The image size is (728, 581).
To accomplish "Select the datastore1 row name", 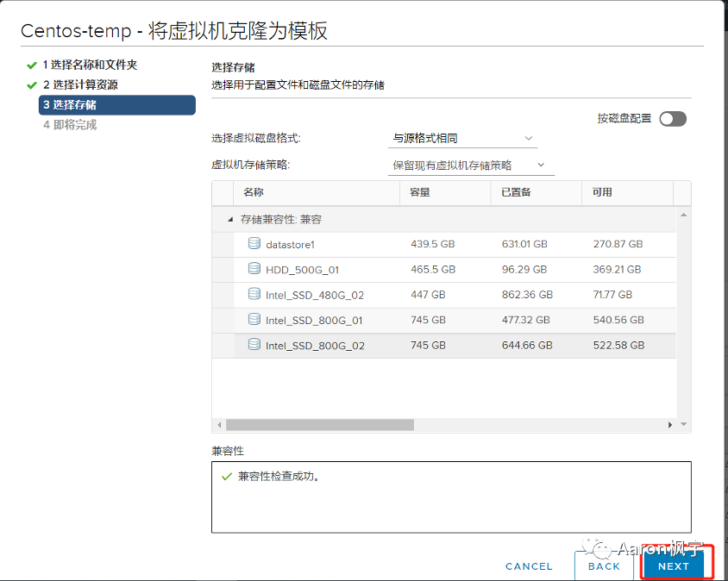I will pyautogui.click(x=290, y=245).
